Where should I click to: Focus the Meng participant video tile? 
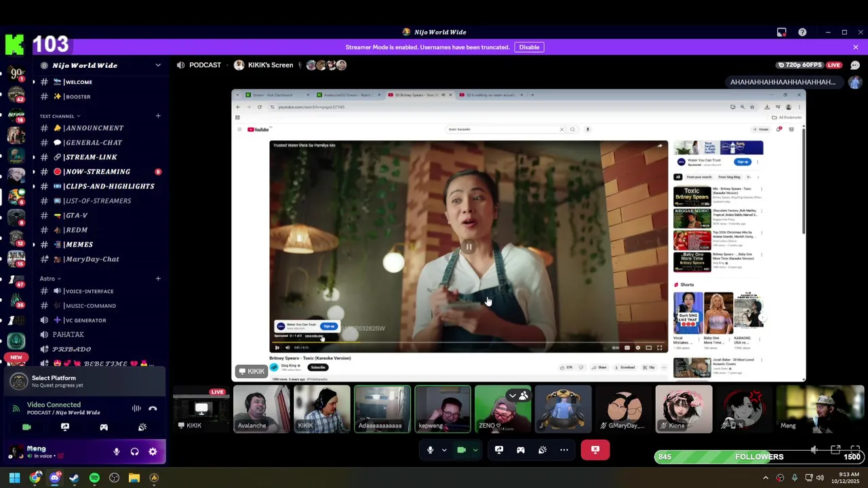(x=821, y=409)
